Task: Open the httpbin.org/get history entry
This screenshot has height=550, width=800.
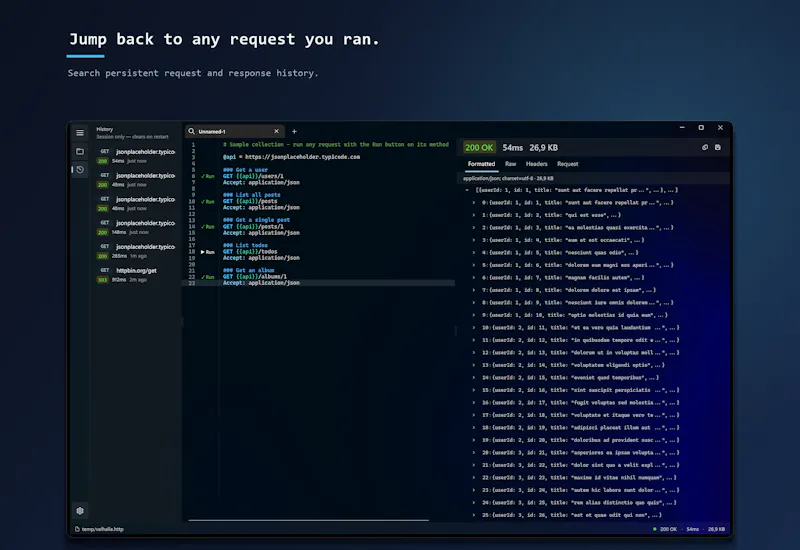Action: tap(136, 275)
